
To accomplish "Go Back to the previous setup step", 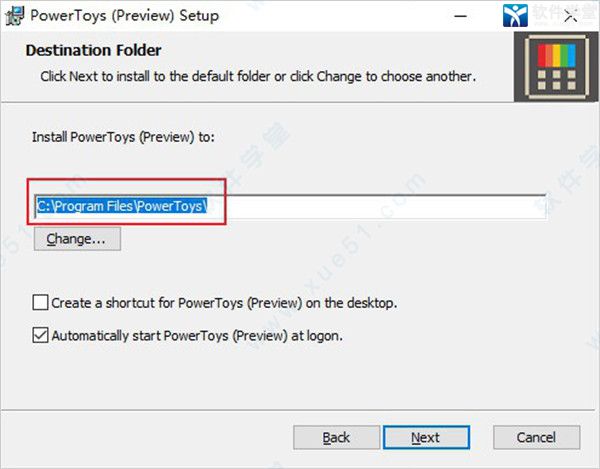I will [x=337, y=437].
